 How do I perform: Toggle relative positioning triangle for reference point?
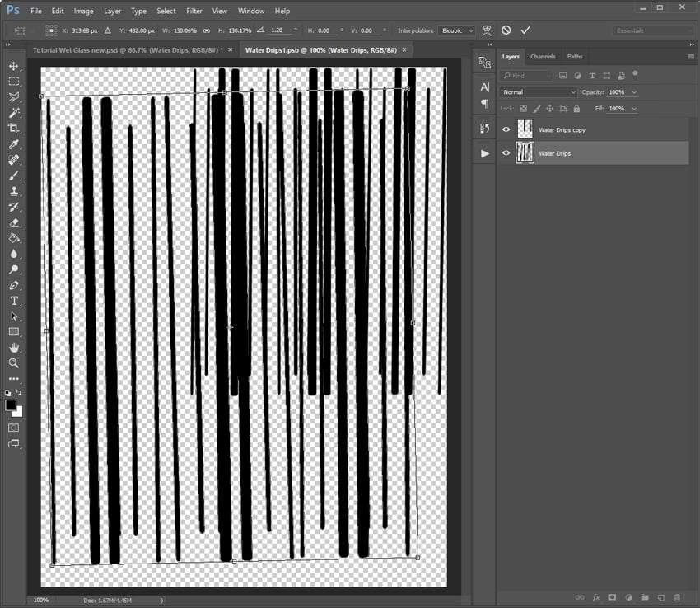[108, 30]
